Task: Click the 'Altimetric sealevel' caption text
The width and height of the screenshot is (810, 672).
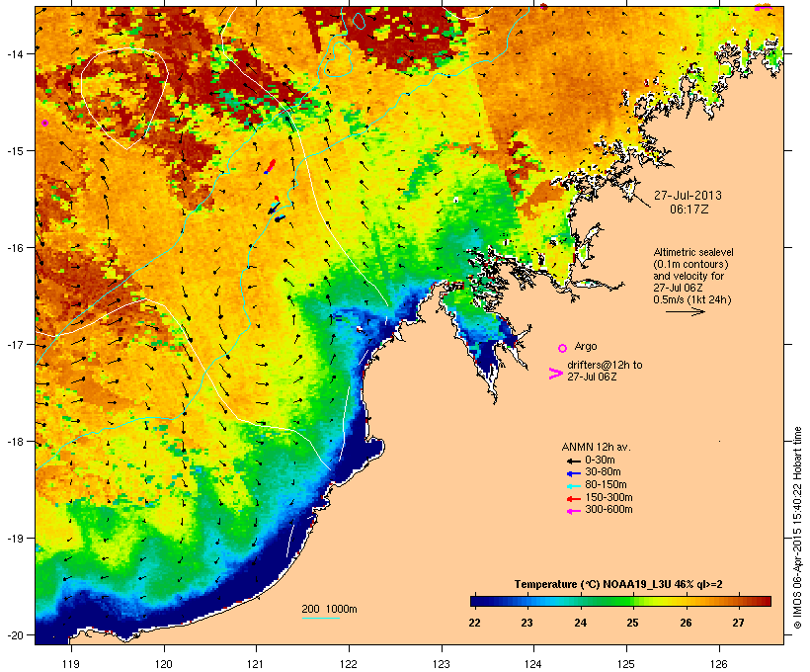Action: pos(693,252)
